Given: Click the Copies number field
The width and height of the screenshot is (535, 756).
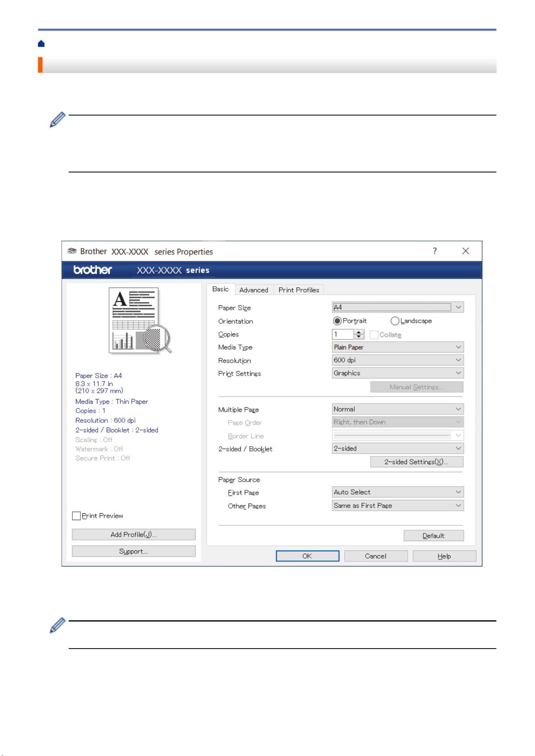Looking at the screenshot, I should point(343,334).
